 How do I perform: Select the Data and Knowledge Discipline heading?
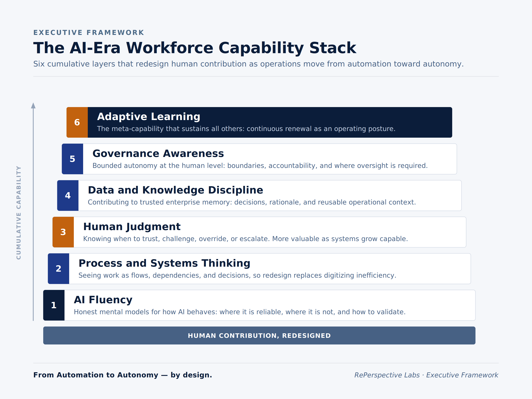[176, 190]
